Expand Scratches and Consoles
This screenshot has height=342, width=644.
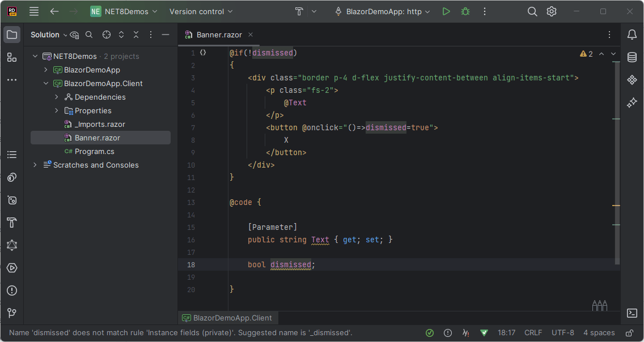(x=35, y=165)
